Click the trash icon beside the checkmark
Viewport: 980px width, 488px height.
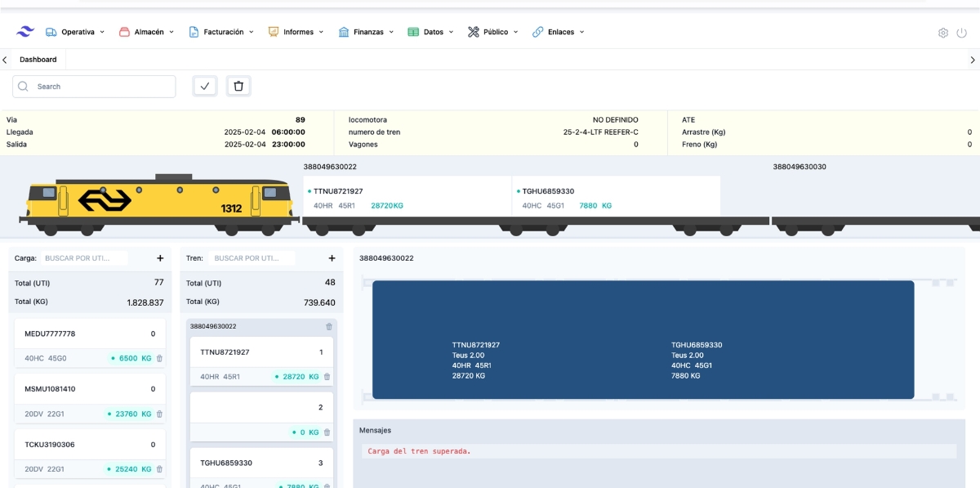pyautogui.click(x=238, y=86)
